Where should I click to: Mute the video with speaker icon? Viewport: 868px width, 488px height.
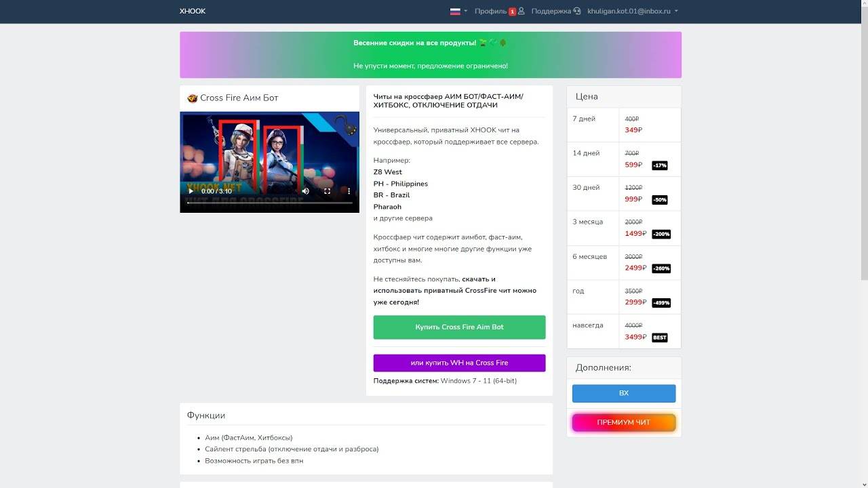click(305, 191)
